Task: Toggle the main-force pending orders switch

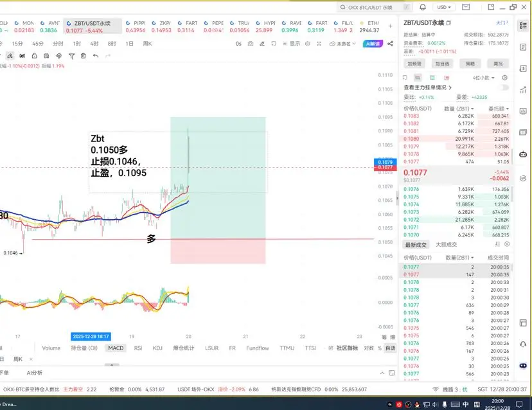Action: (x=504, y=87)
